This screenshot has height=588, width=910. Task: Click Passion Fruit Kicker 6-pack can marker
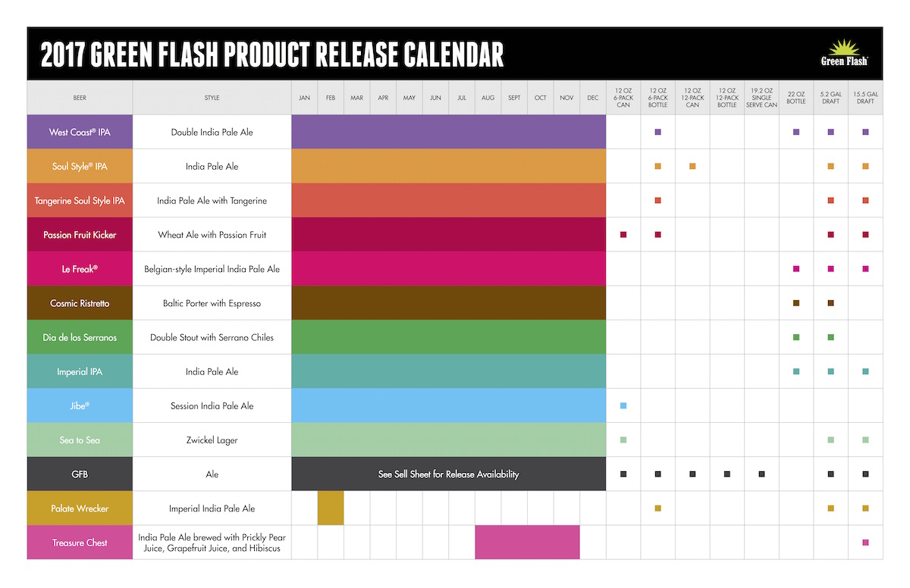[x=623, y=235]
